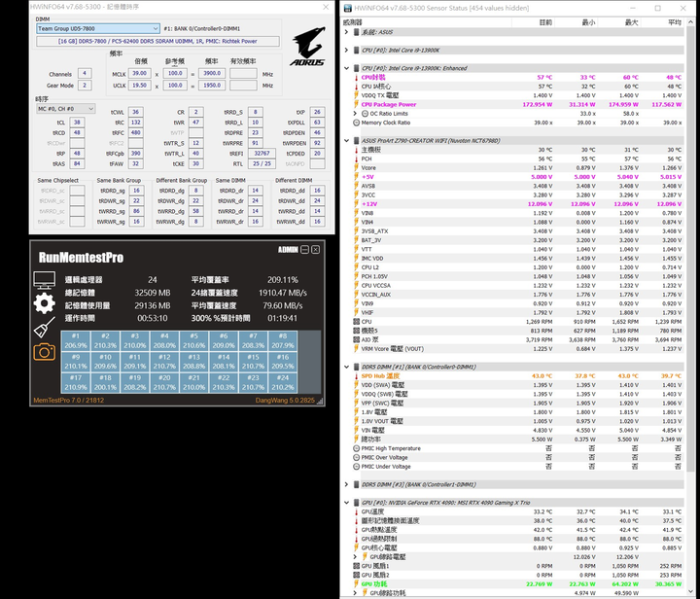Image resolution: width=700 pixels, height=599 pixels.
Task: Select the IMC VDD sensor row
Action: coord(518,258)
